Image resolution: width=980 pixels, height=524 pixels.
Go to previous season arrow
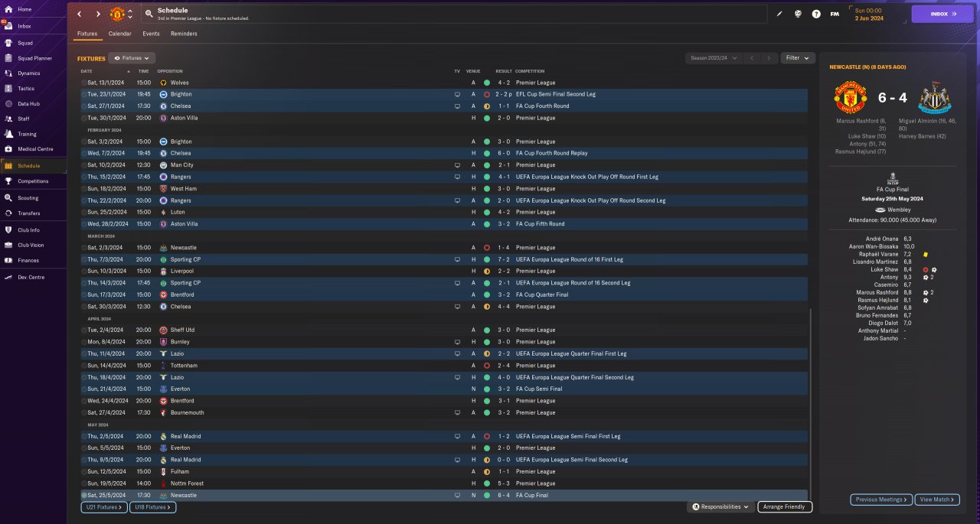point(752,58)
